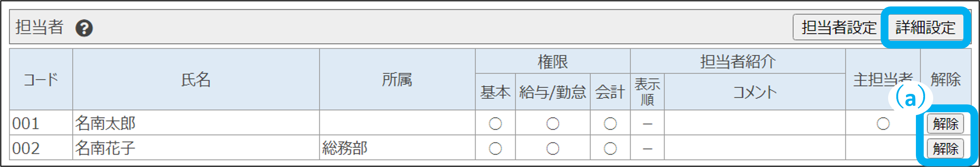The image size is (980, 167).
Task: Click the 所属 column header
Action: [x=397, y=80]
